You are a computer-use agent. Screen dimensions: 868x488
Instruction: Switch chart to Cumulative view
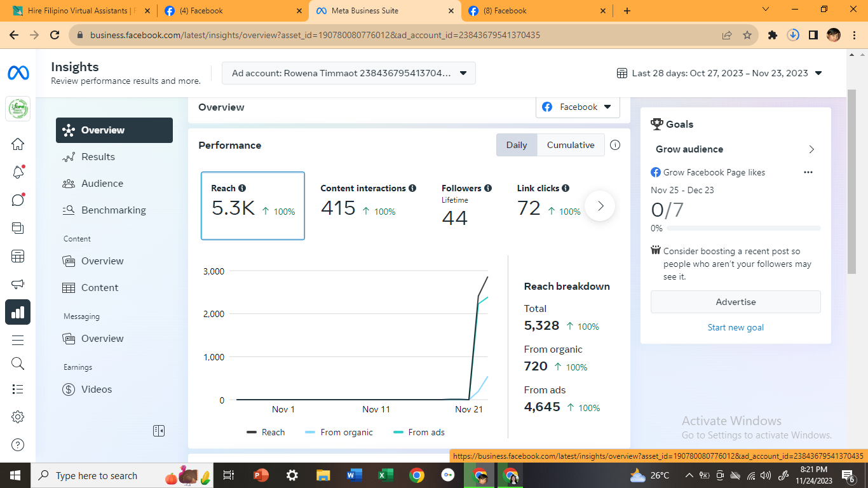click(x=571, y=145)
